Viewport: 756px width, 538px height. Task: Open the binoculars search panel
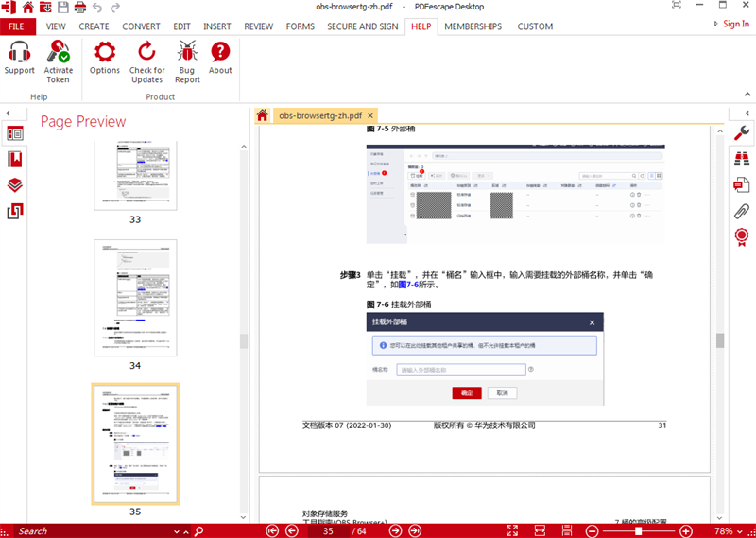742,159
